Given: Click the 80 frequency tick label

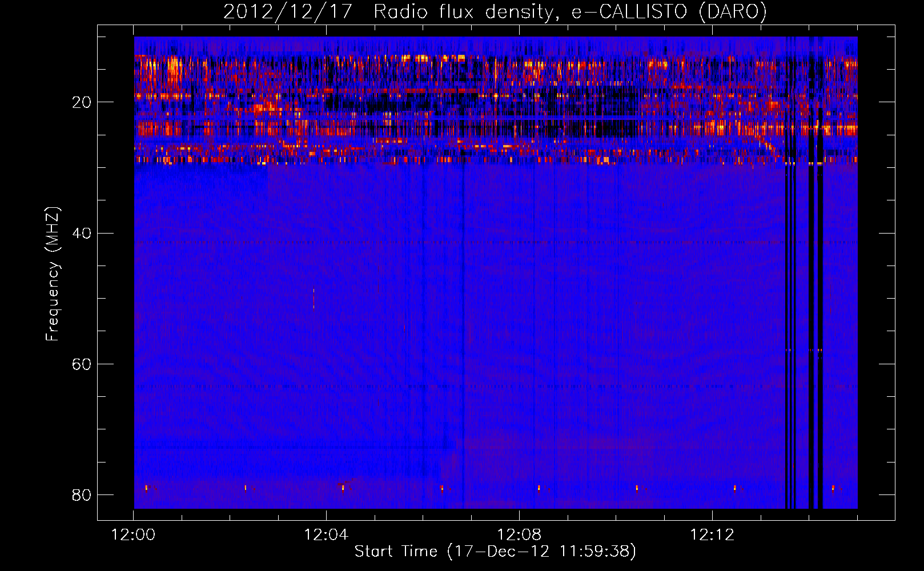Looking at the screenshot, I should [x=81, y=494].
